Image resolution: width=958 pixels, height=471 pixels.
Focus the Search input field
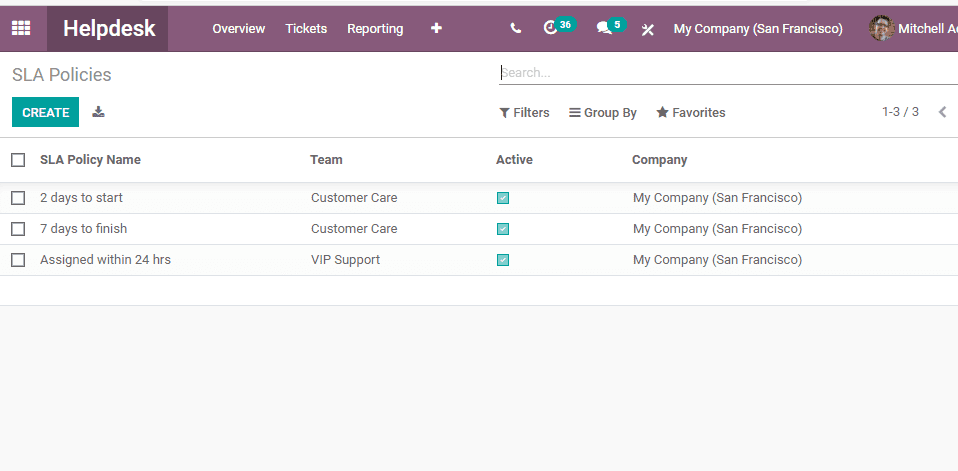click(728, 73)
